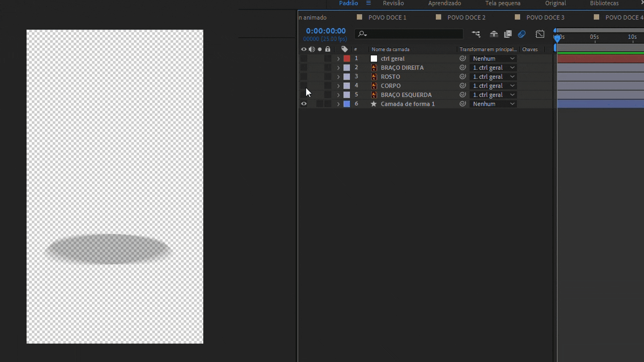Open the Graph Editor icon

point(540,34)
